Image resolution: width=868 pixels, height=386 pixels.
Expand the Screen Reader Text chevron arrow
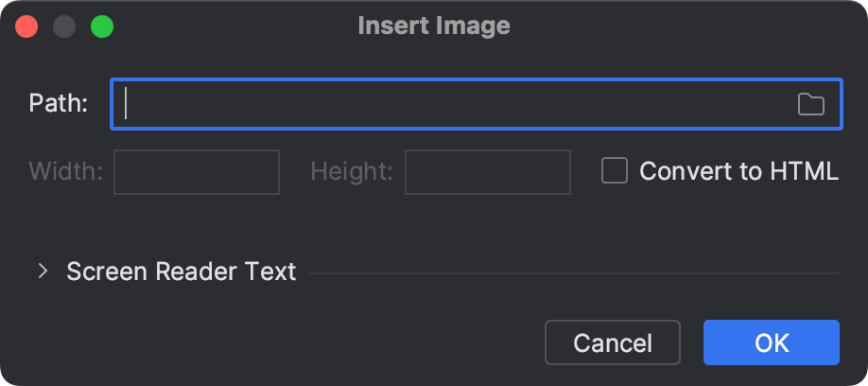[43, 272]
